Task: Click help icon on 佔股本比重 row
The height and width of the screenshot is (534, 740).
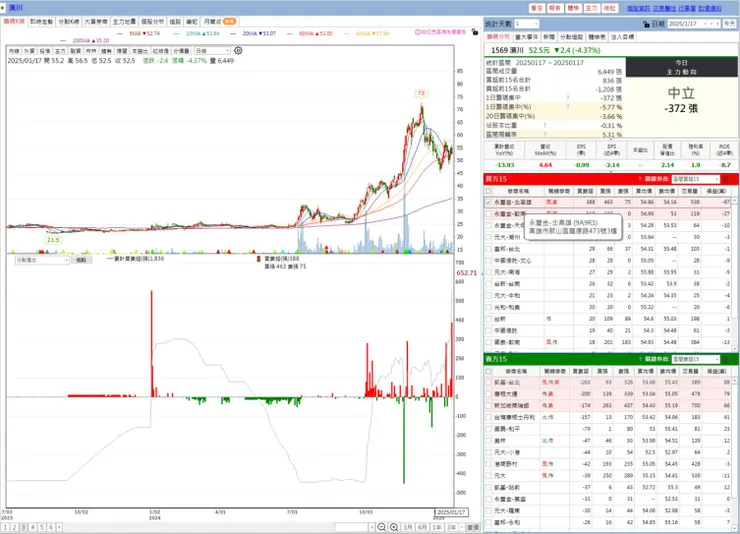Action: 545,125
